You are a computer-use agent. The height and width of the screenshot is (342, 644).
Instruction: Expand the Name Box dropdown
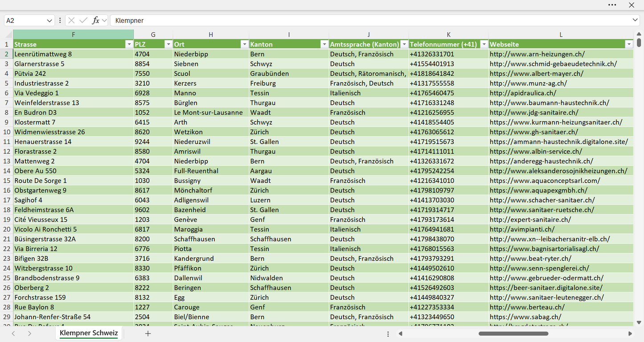(x=49, y=21)
